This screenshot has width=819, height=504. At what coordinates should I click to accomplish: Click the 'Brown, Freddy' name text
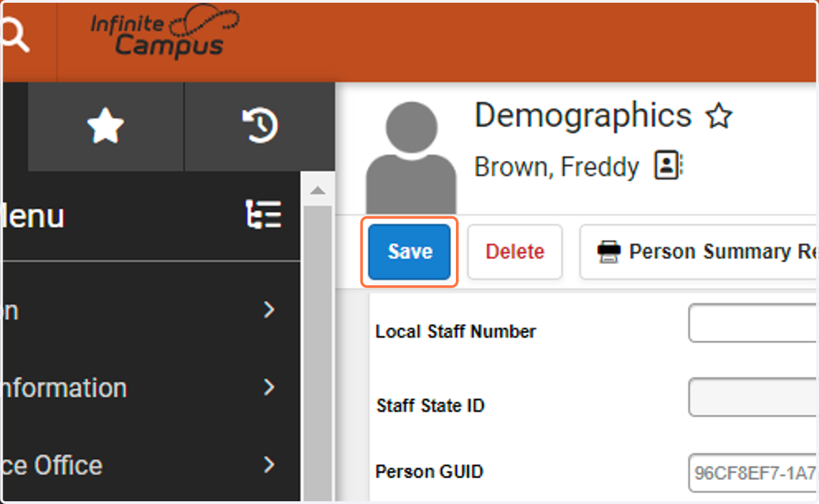coord(556,167)
